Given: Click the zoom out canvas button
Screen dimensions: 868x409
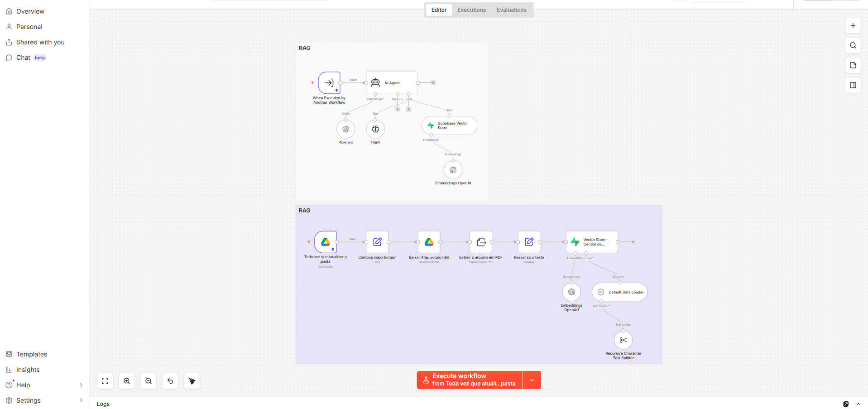Looking at the screenshot, I should pyautogui.click(x=149, y=381).
